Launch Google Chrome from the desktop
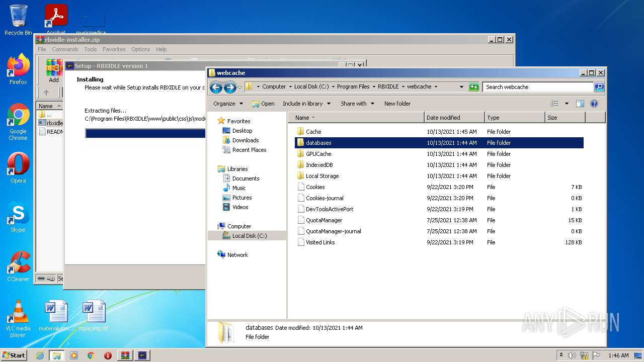This screenshot has width=644, height=362. pyautogui.click(x=18, y=122)
